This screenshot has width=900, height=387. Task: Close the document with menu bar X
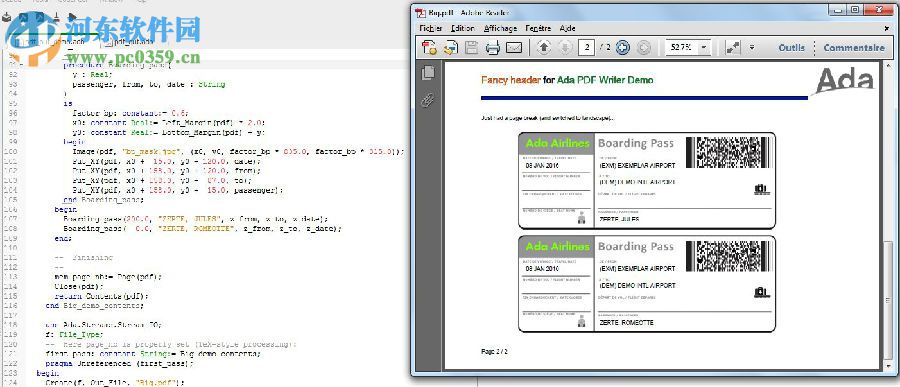[887, 28]
